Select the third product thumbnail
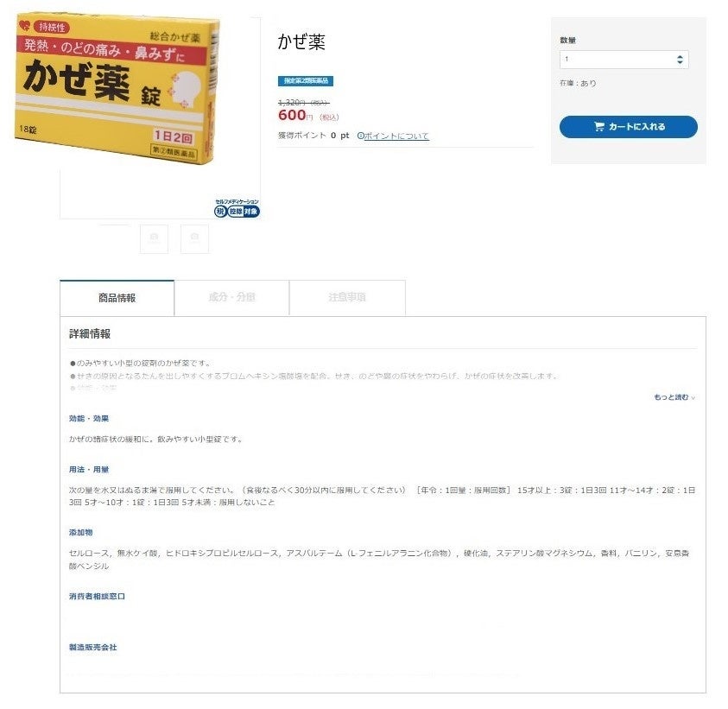 pyautogui.click(x=194, y=238)
